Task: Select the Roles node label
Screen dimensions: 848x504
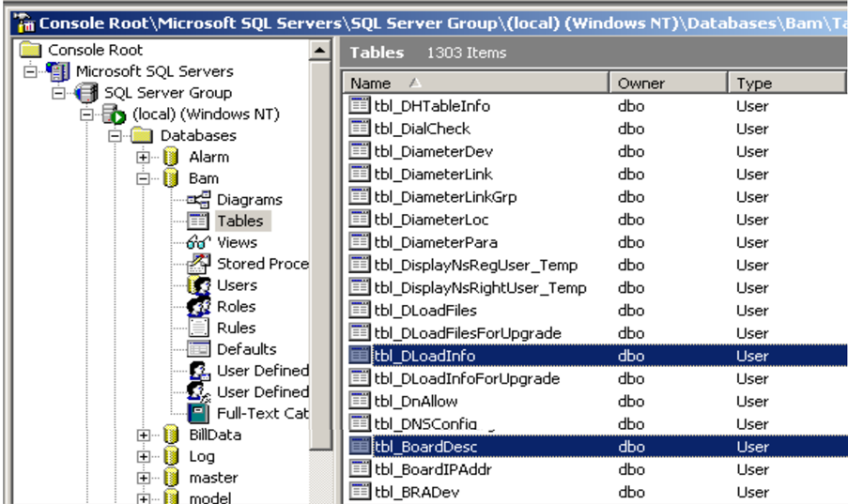Action: [x=236, y=306]
